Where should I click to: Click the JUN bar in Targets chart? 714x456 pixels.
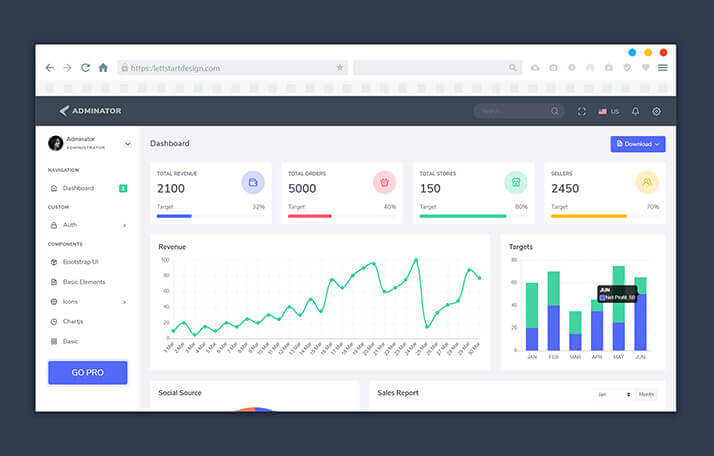(x=640, y=314)
